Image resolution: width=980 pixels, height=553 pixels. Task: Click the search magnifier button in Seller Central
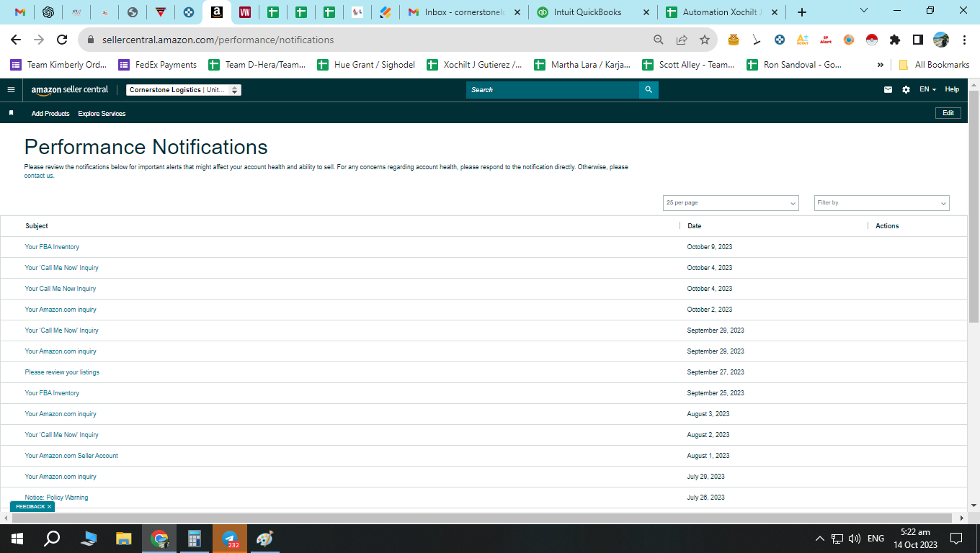649,90
